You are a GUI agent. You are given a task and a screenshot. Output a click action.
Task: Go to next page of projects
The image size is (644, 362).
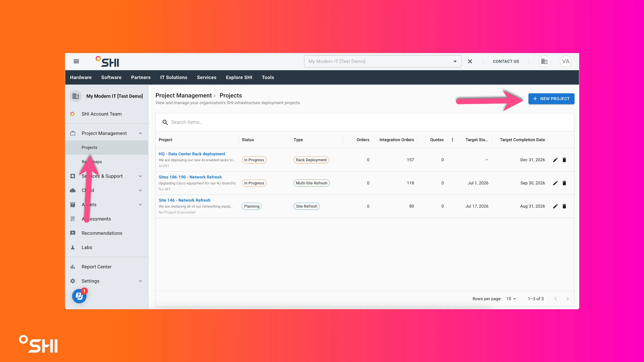coord(568,299)
